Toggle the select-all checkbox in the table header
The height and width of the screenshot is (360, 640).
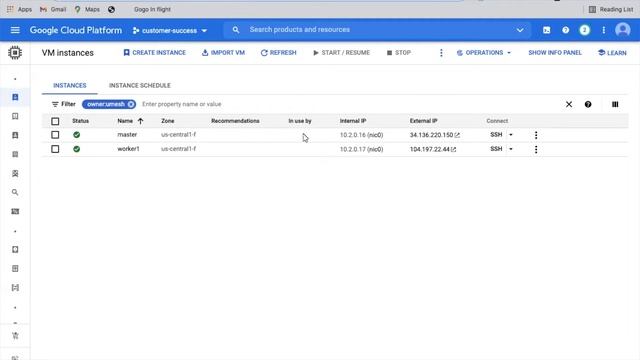click(55, 121)
